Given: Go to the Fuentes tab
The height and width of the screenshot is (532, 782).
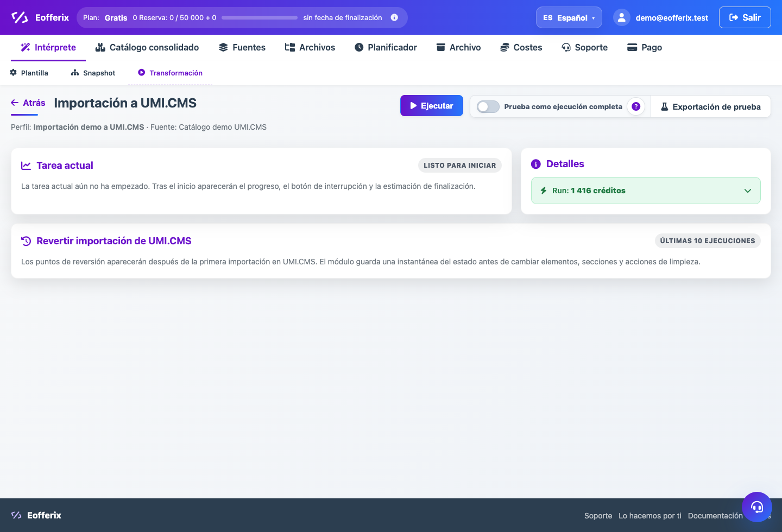Looking at the screenshot, I should click(242, 47).
